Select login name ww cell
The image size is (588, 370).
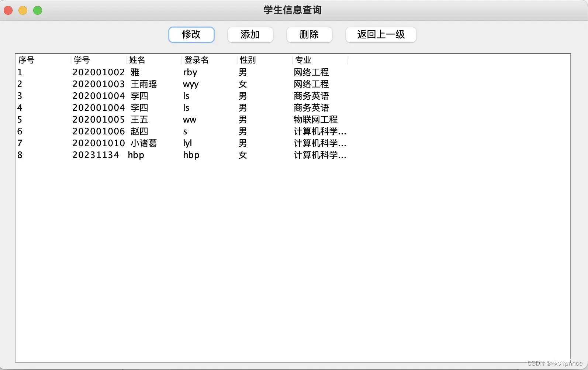[209, 120]
